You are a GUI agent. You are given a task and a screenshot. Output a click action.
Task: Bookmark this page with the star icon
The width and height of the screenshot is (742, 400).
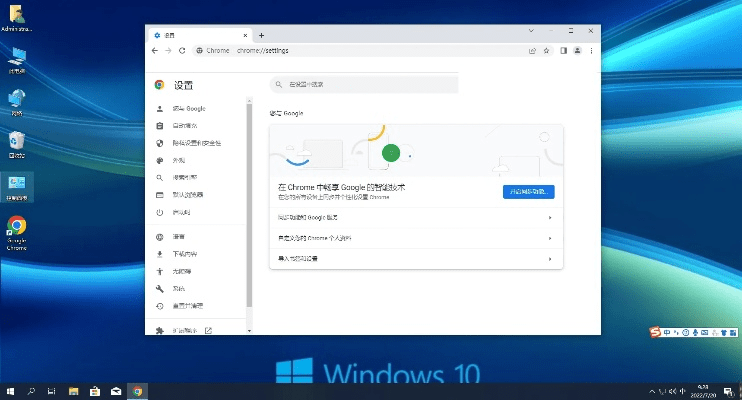click(546, 51)
